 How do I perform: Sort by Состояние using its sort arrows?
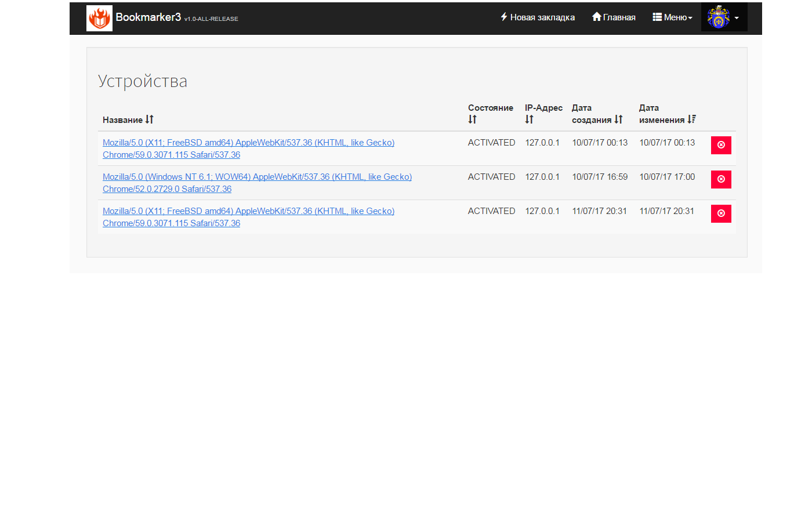pos(473,119)
